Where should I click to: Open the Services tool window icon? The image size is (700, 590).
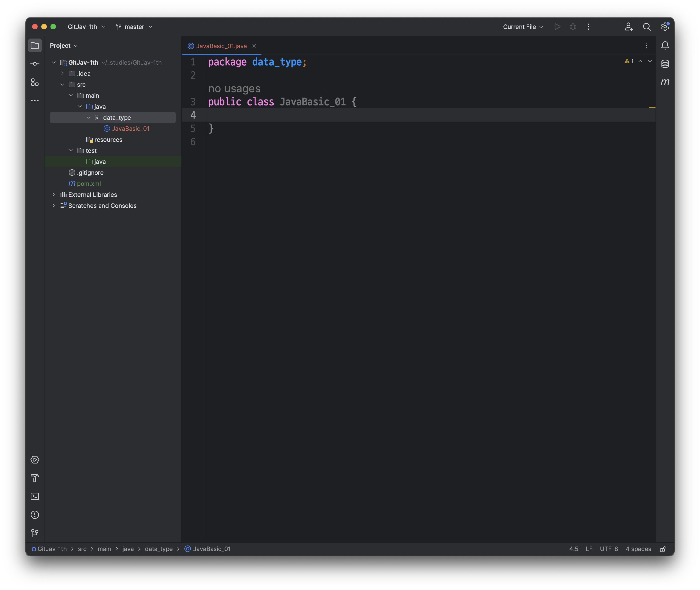[x=35, y=460]
